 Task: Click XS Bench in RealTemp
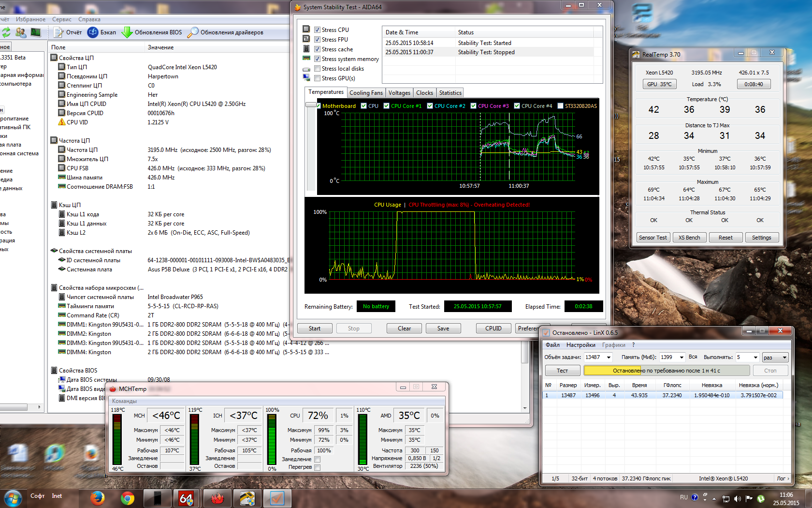689,238
